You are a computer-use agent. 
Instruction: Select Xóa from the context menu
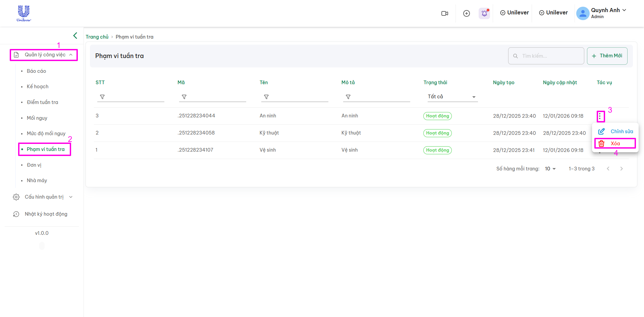tap(615, 144)
